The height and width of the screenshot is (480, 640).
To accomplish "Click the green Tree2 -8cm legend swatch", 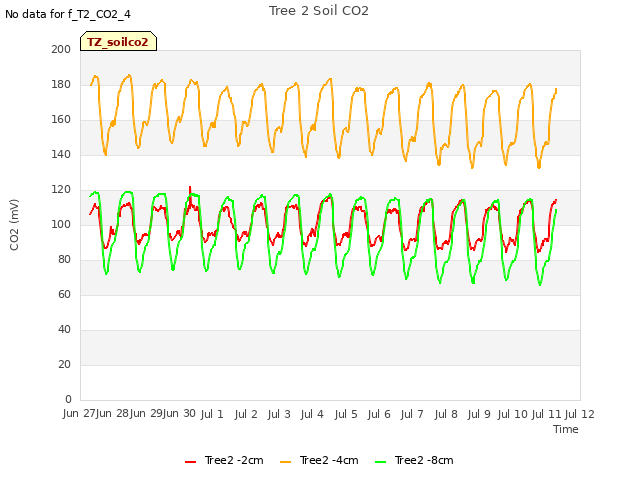I will (x=380, y=462).
